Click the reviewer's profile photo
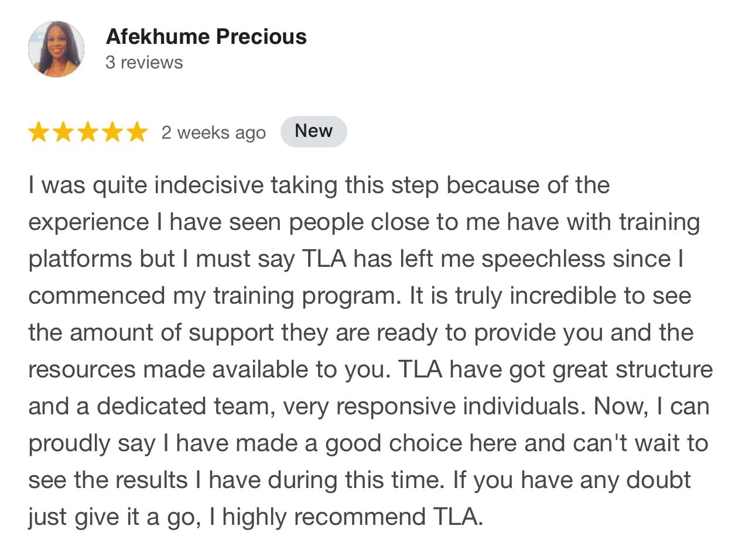Viewport: 752px width, 560px height. tap(56, 49)
